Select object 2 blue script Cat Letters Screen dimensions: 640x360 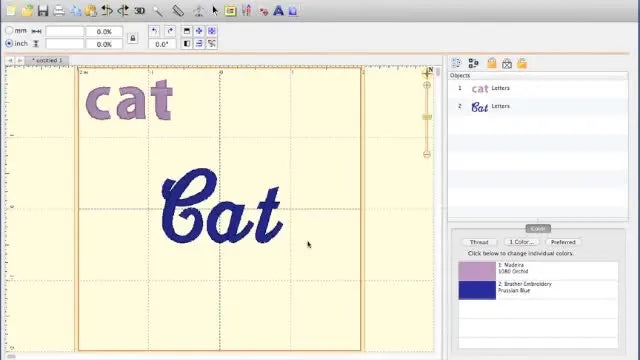pos(538,107)
